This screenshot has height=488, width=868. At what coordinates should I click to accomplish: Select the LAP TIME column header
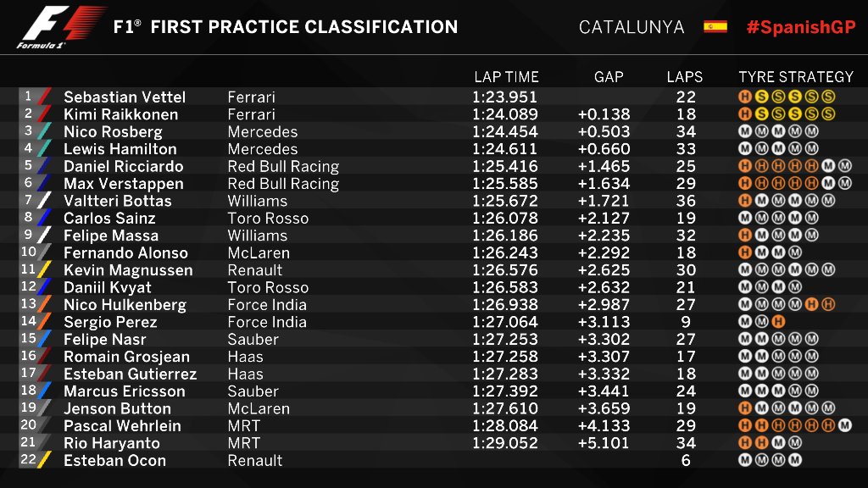coord(506,77)
